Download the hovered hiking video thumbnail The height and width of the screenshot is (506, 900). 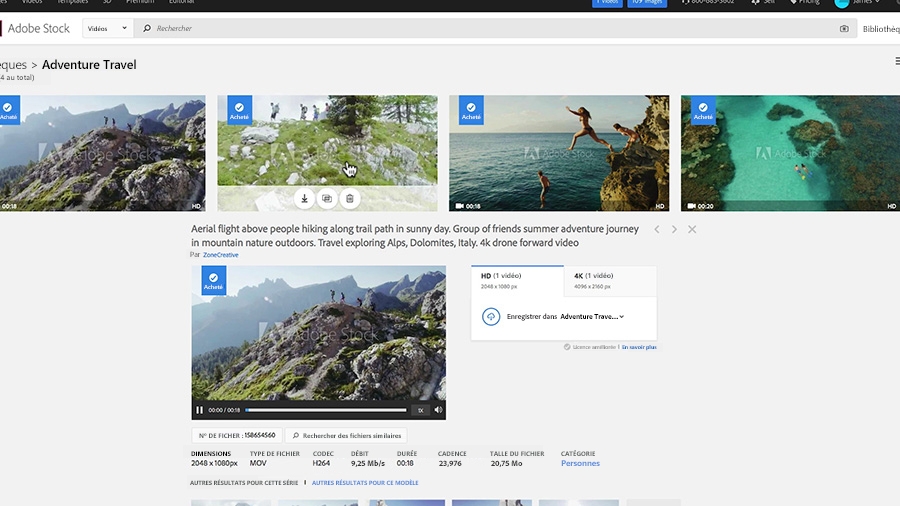pyautogui.click(x=305, y=199)
